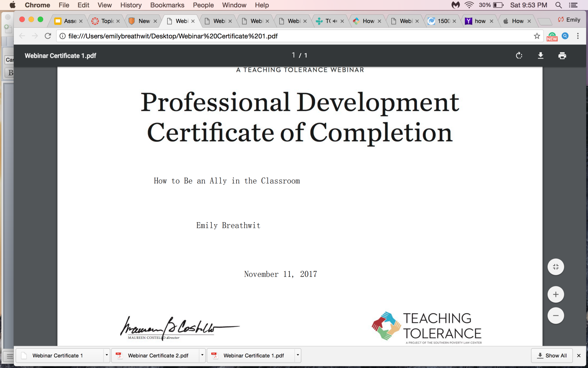This screenshot has width=588, height=368.
Task: Expand options for Webinar Certificate 1 download
Action: 107,355
